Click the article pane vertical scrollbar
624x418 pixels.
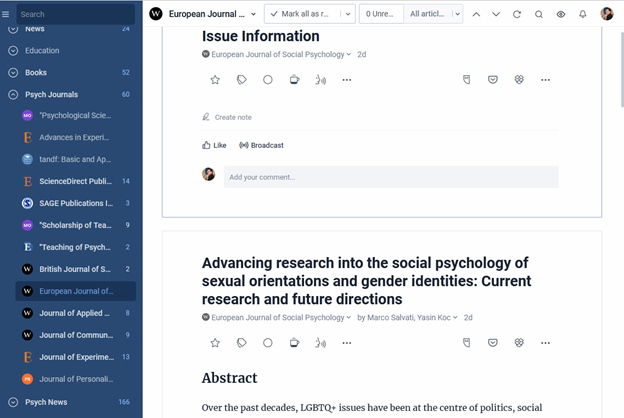(x=622, y=70)
